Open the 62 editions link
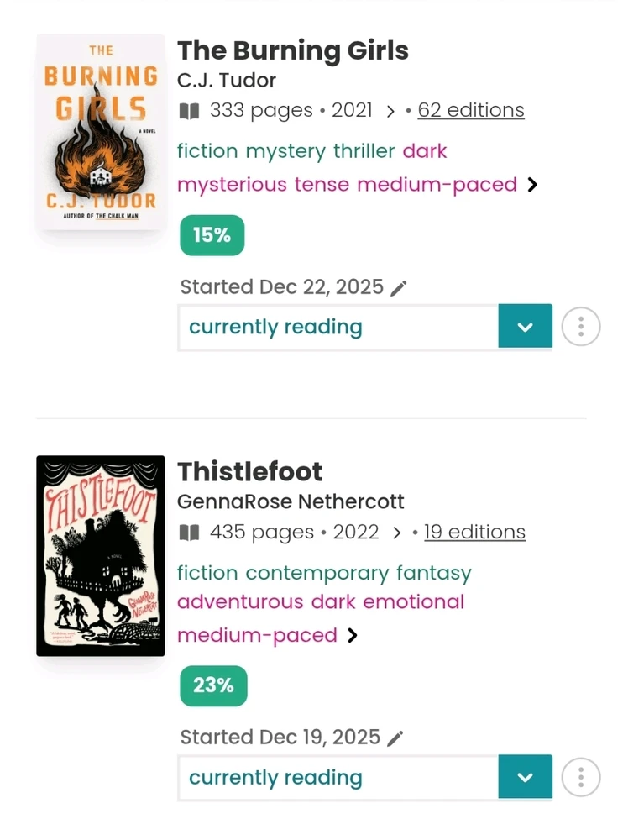This screenshot has width=623, height=840. (471, 111)
